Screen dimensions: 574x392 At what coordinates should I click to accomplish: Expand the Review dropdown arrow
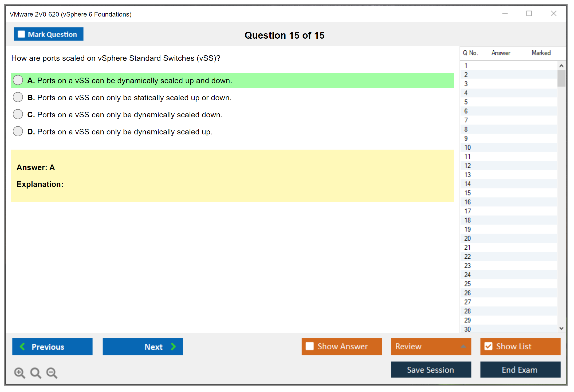pyautogui.click(x=463, y=346)
